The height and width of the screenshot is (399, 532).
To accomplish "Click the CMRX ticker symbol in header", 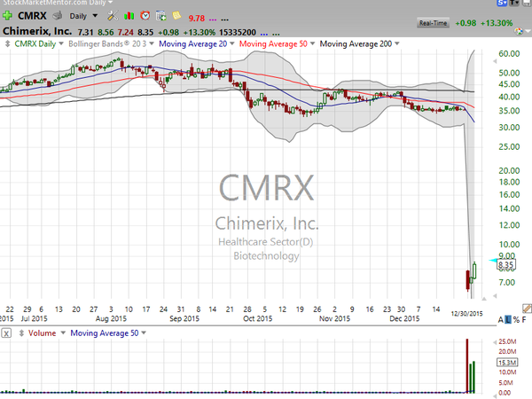I will pos(32,16).
